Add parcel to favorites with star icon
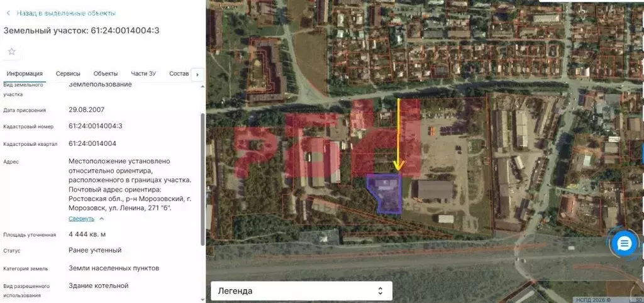Viewport: 644px width, 303px height. coord(11,52)
